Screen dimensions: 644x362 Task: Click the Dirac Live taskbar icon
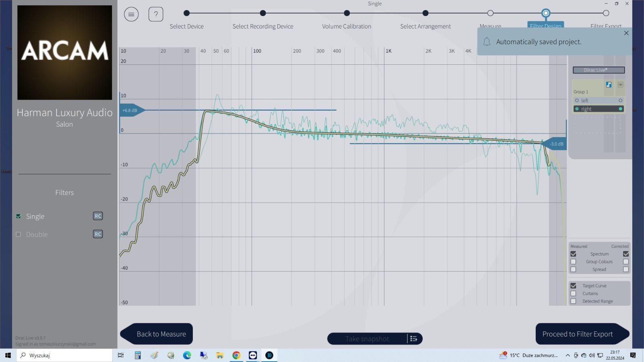coord(269,356)
